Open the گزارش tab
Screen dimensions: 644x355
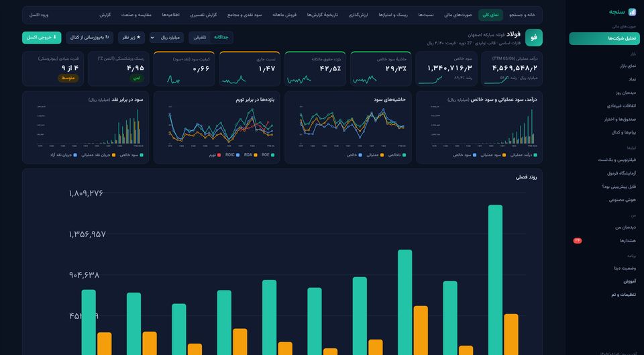click(105, 15)
